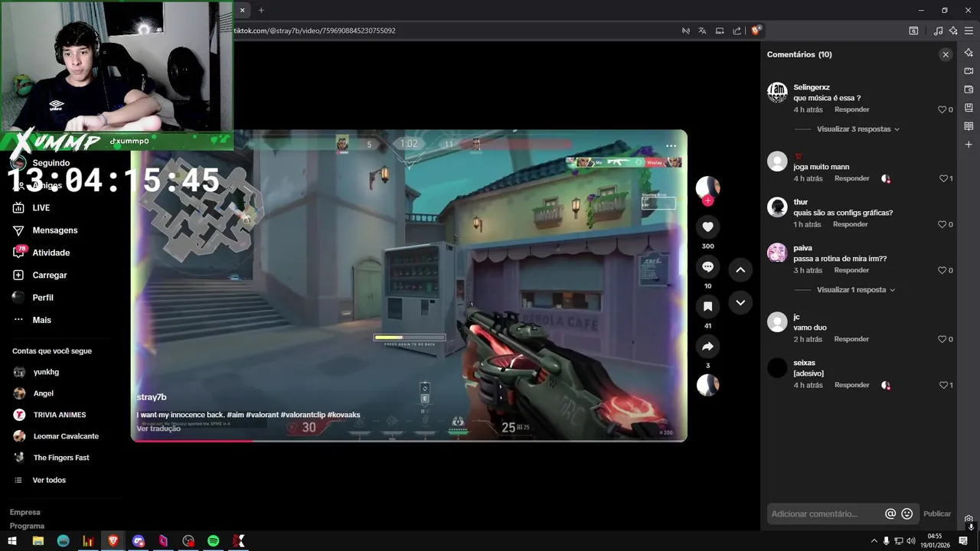The height and width of the screenshot is (551, 980).
Task: Click the tiktok.com address bar URL
Action: [315, 31]
